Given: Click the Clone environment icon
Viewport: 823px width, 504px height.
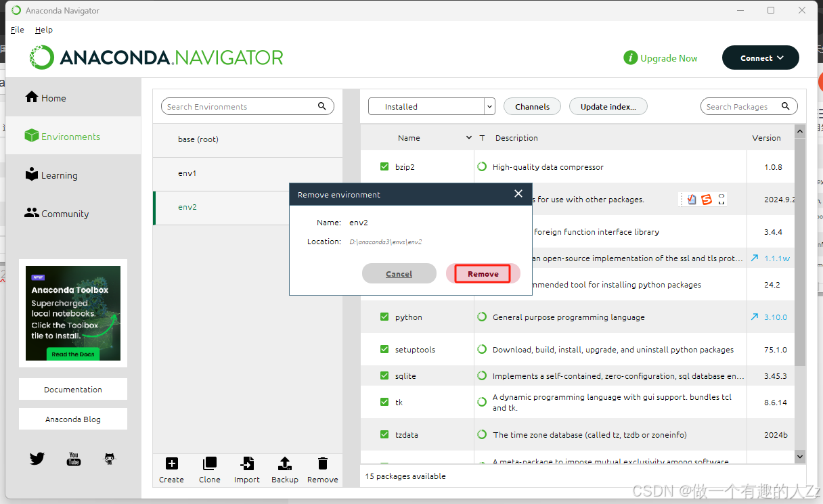Looking at the screenshot, I should (x=210, y=463).
